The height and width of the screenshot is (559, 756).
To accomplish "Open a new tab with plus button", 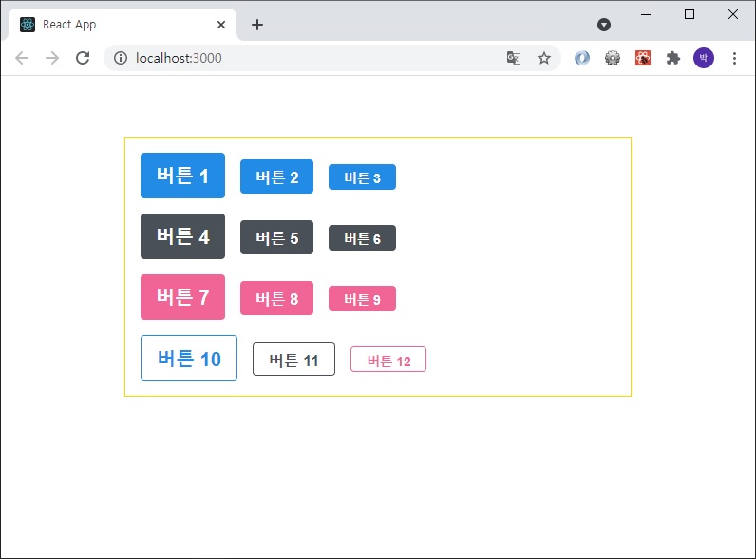I will [x=257, y=25].
